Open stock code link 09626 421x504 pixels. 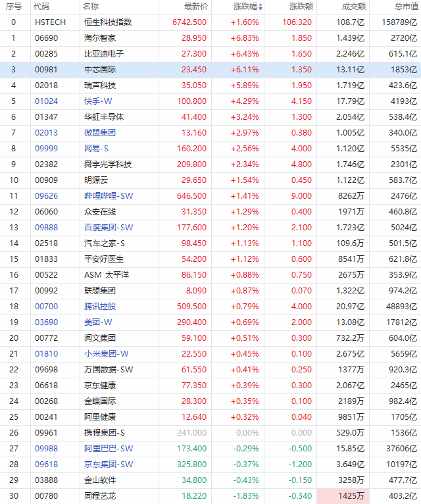tap(46, 196)
